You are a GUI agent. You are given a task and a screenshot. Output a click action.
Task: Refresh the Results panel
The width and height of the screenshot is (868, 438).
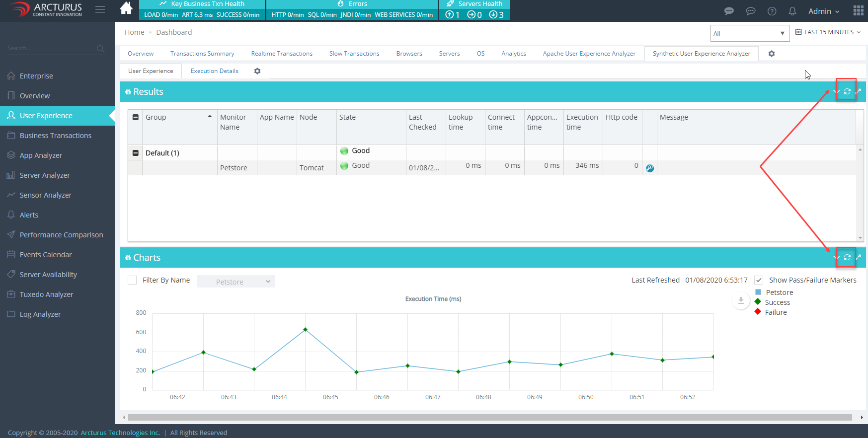pyautogui.click(x=847, y=91)
